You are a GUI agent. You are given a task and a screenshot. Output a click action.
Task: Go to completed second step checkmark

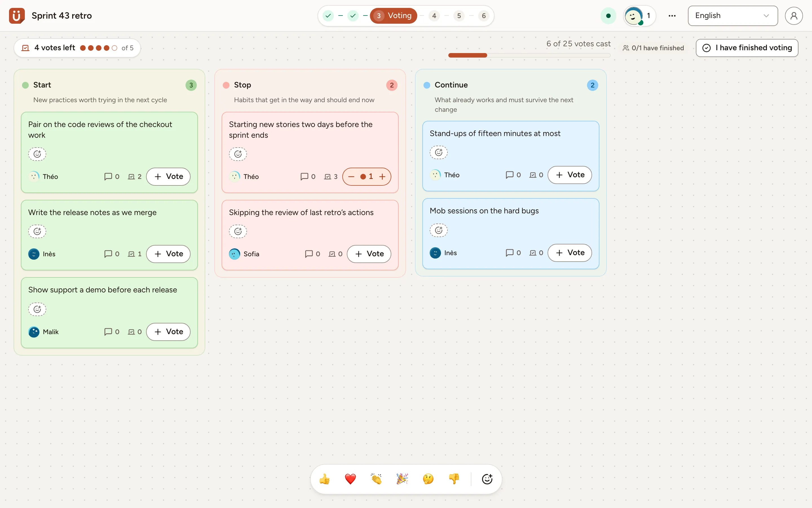click(x=353, y=16)
